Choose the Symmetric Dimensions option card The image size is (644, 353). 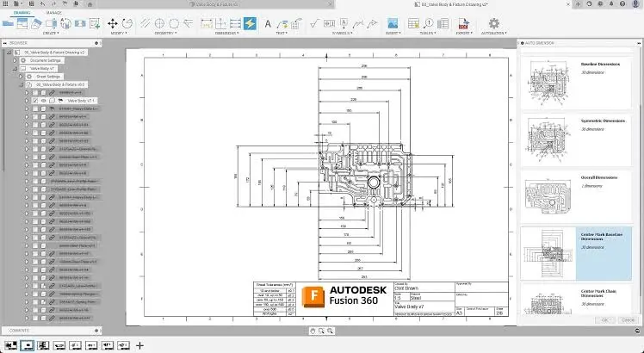[576, 139]
